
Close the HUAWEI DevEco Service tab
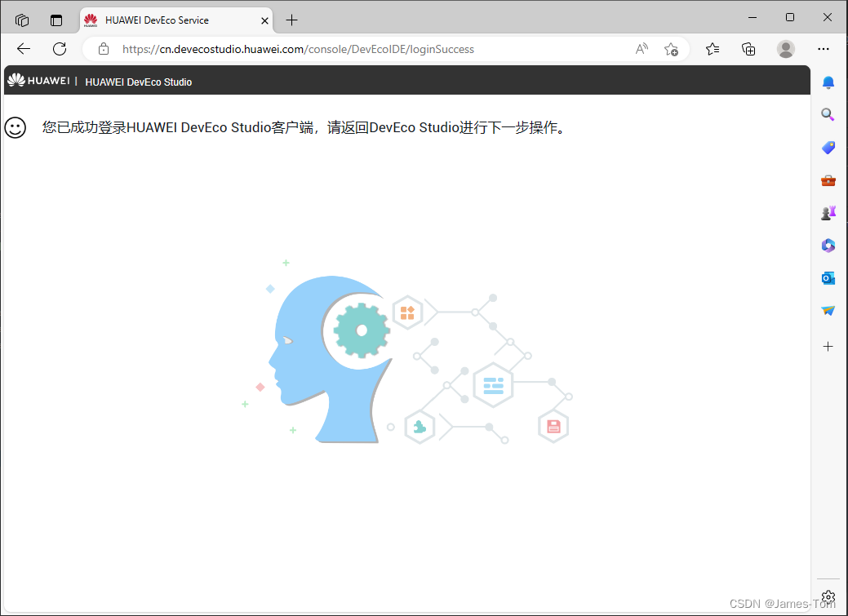(x=265, y=20)
